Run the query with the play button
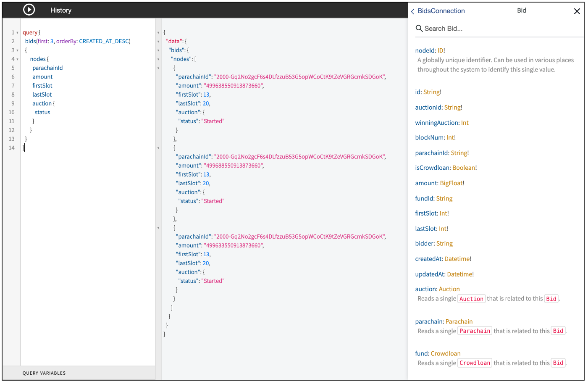The height and width of the screenshot is (384, 588). (29, 10)
